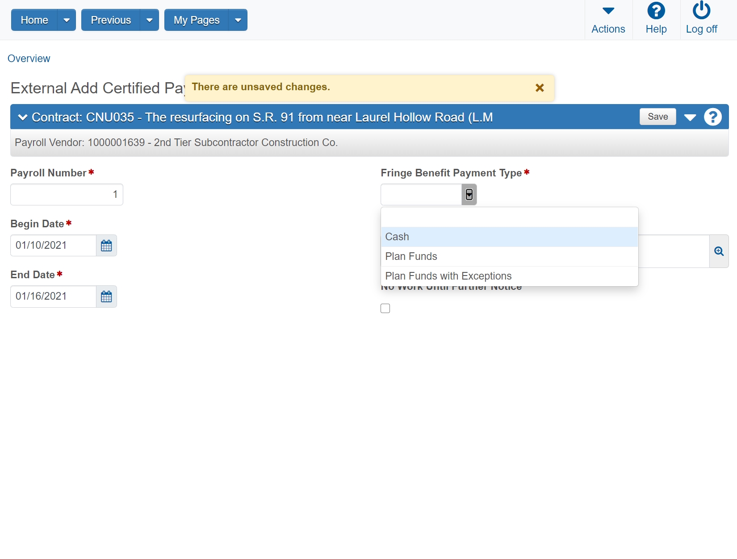737x560 pixels.
Task: Go to the Previous page button
Action: coord(111,20)
